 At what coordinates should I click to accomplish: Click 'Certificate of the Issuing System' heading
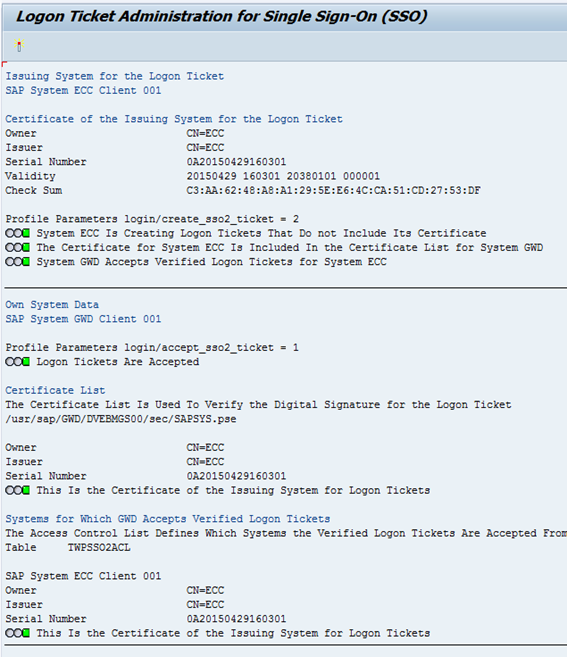click(174, 119)
